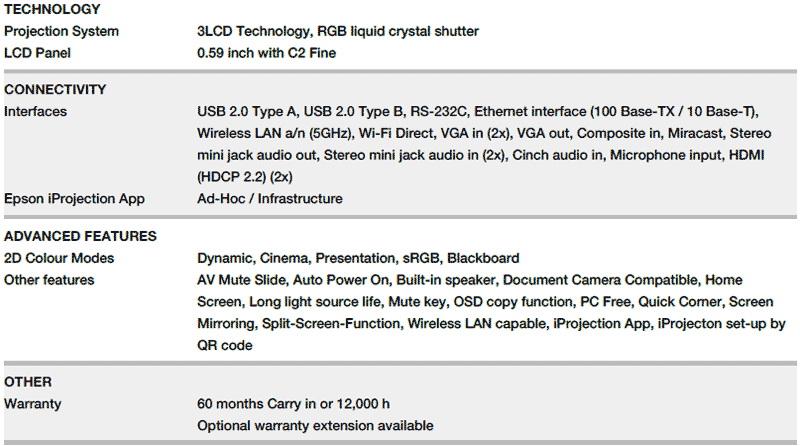Image resolution: width=800 pixels, height=446 pixels.
Task: Select the Warranty row label
Action: 33,404
